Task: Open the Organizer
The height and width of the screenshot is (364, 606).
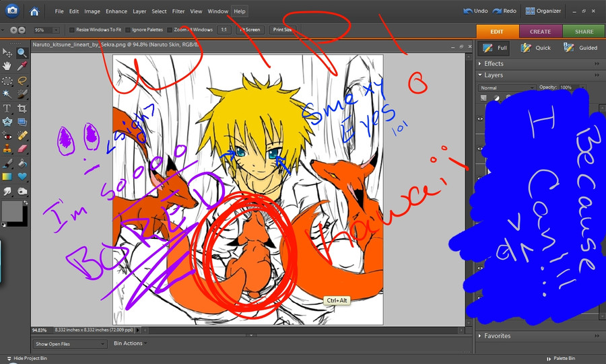Action: [543, 11]
